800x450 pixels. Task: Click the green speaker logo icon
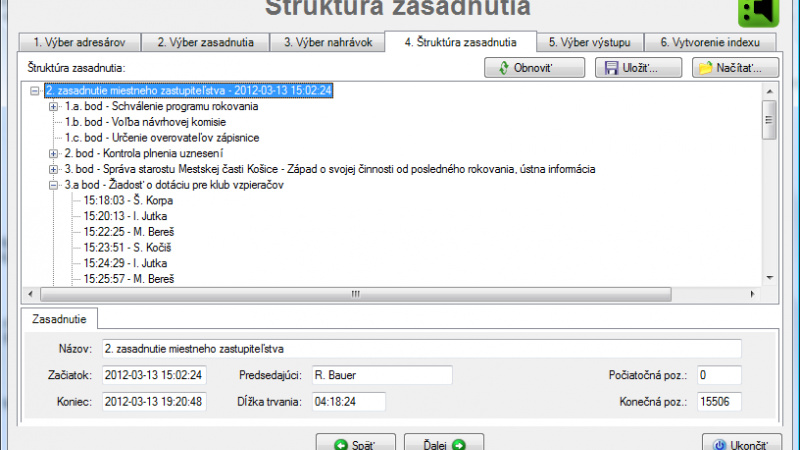(x=759, y=11)
